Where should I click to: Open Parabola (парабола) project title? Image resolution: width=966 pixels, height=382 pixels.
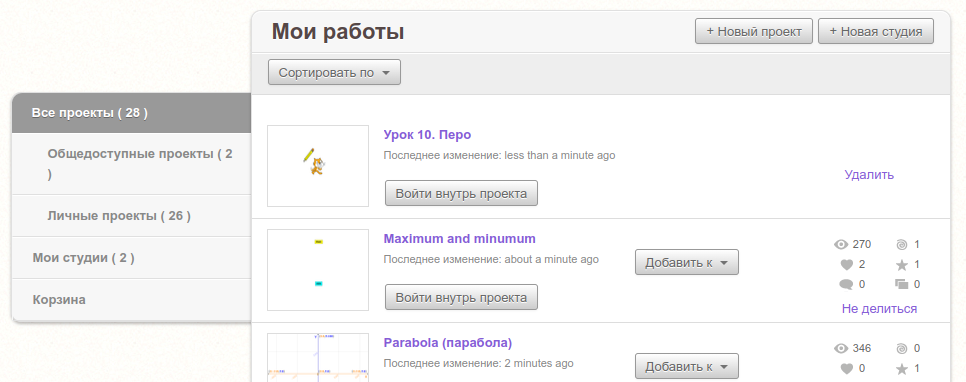click(448, 343)
